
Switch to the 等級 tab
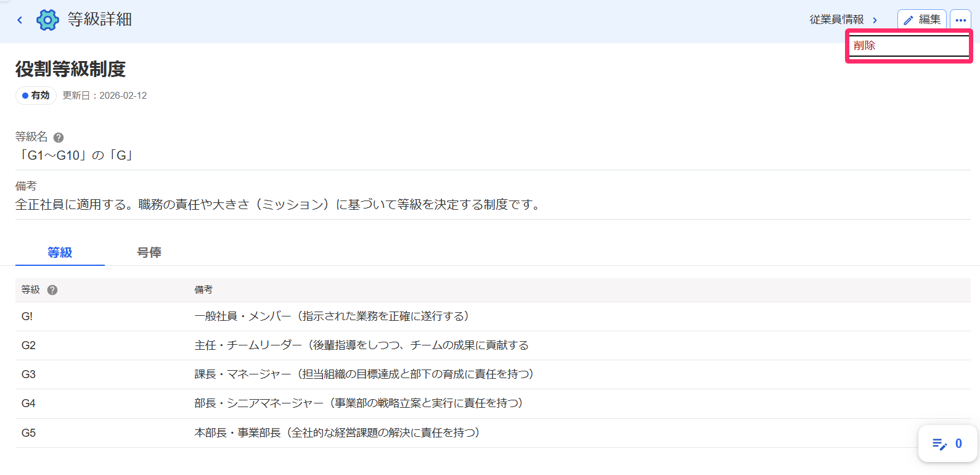pos(60,252)
